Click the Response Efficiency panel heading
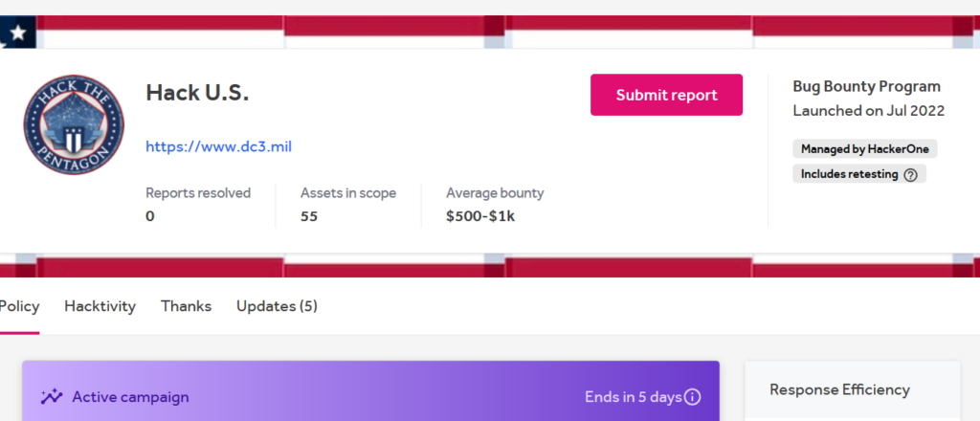The width and height of the screenshot is (980, 421). (839, 389)
